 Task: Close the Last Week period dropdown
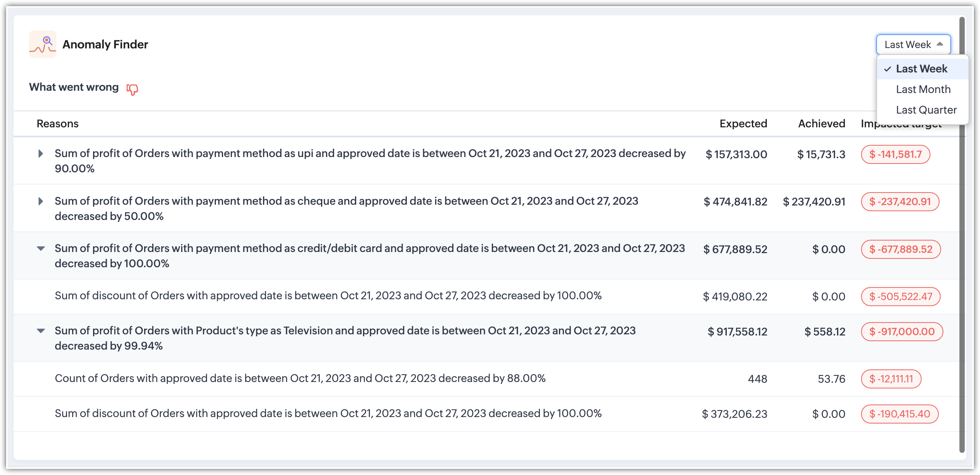click(913, 45)
